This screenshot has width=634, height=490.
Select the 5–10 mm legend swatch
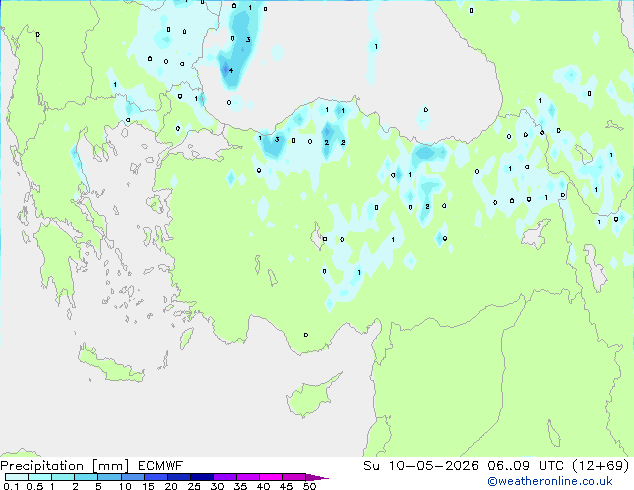(x=109, y=477)
